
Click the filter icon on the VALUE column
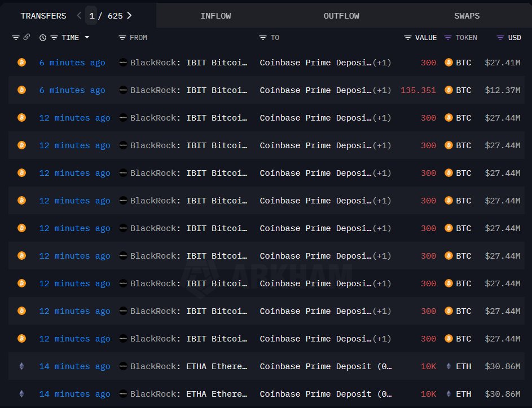click(407, 37)
